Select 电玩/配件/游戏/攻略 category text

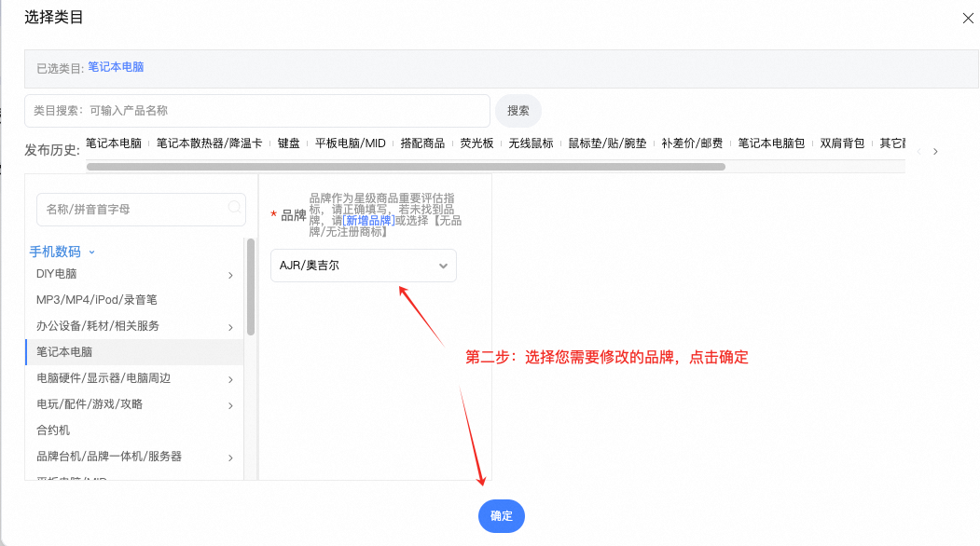(90, 404)
